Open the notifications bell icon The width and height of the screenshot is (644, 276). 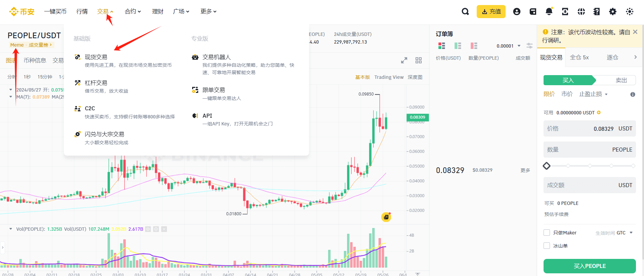pos(549,12)
